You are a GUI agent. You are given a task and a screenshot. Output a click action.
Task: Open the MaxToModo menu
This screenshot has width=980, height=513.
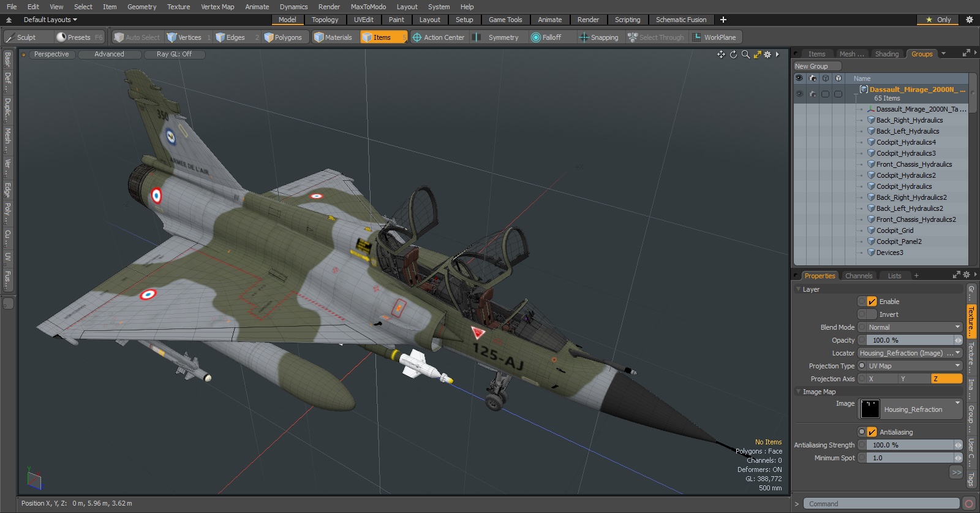point(368,7)
